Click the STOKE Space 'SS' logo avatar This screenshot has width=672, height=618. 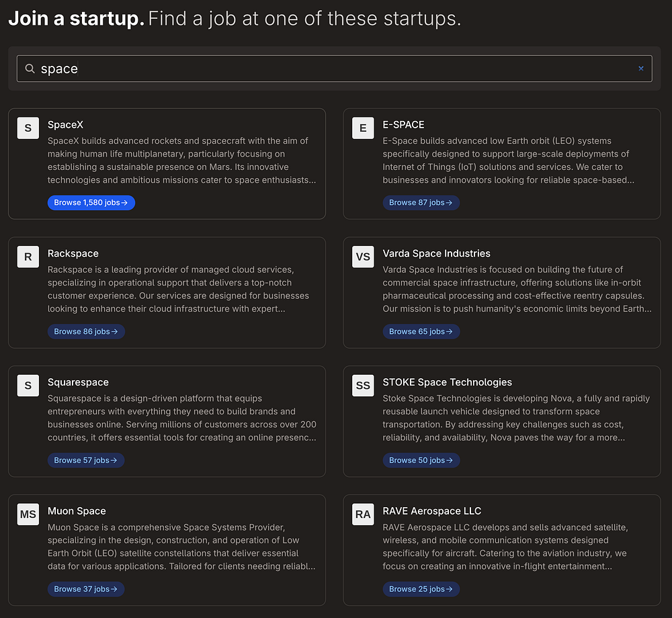[x=363, y=386]
